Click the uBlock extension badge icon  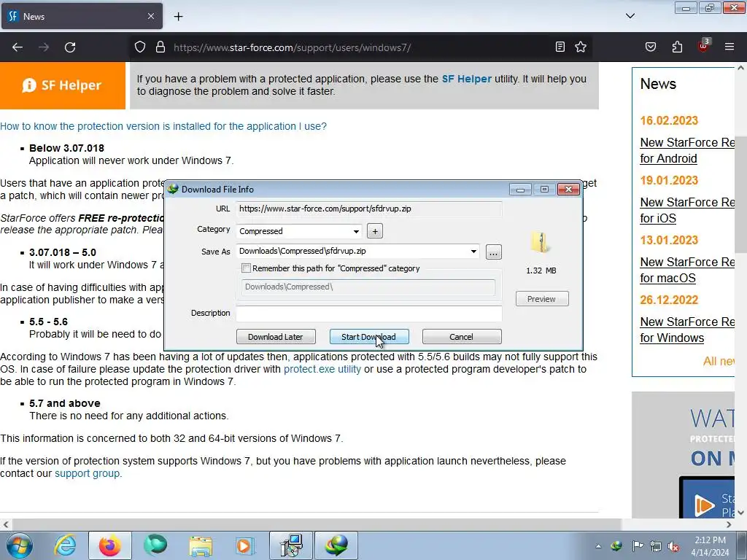coord(703,46)
